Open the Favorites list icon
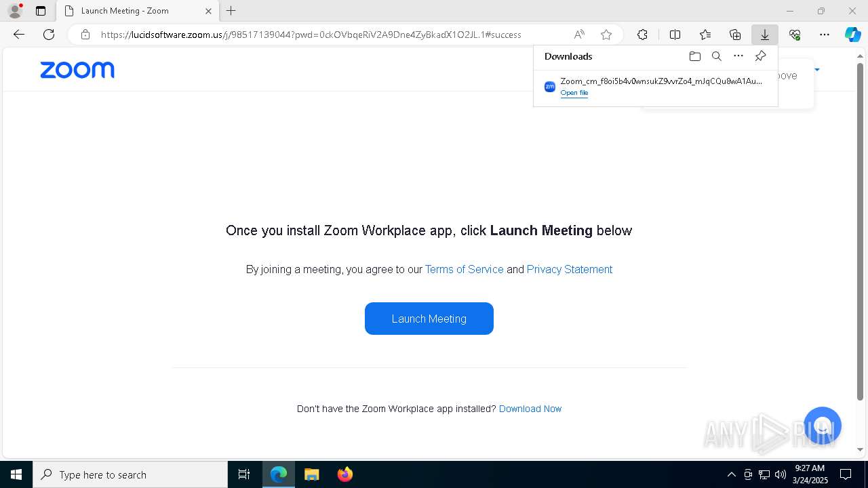This screenshot has height=488, width=868. coord(705,35)
